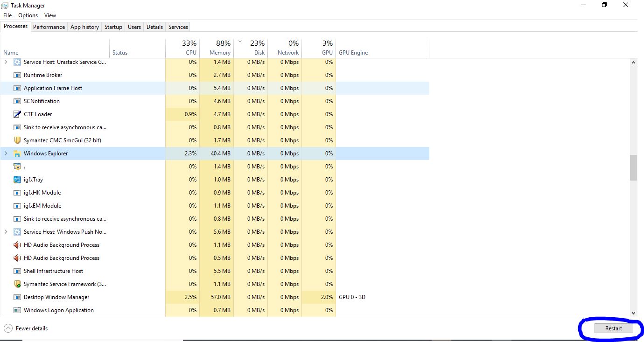
Task: Click the Restart button
Action: pyautogui.click(x=613, y=328)
